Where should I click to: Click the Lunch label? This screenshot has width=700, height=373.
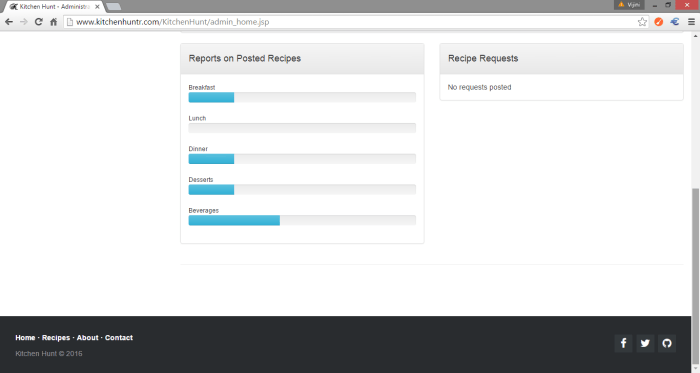pyautogui.click(x=197, y=118)
